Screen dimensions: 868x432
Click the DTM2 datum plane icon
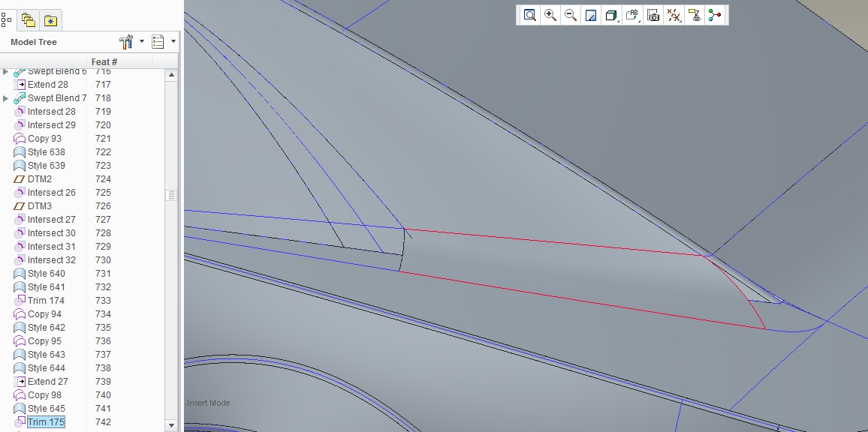coord(20,179)
